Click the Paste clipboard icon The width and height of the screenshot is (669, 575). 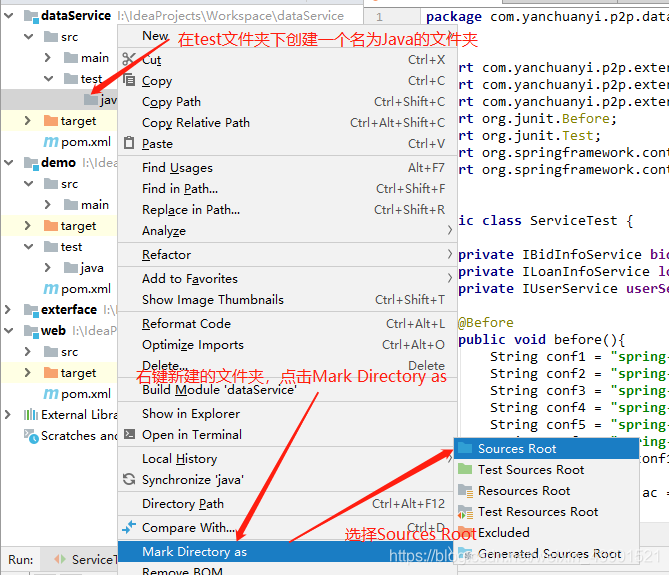129,142
